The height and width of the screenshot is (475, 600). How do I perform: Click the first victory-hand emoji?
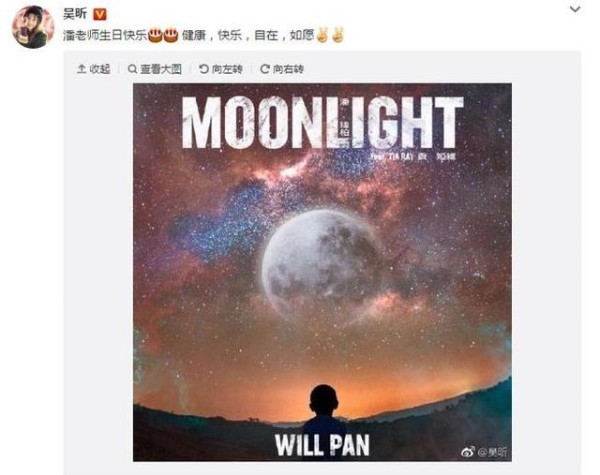point(322,35)
